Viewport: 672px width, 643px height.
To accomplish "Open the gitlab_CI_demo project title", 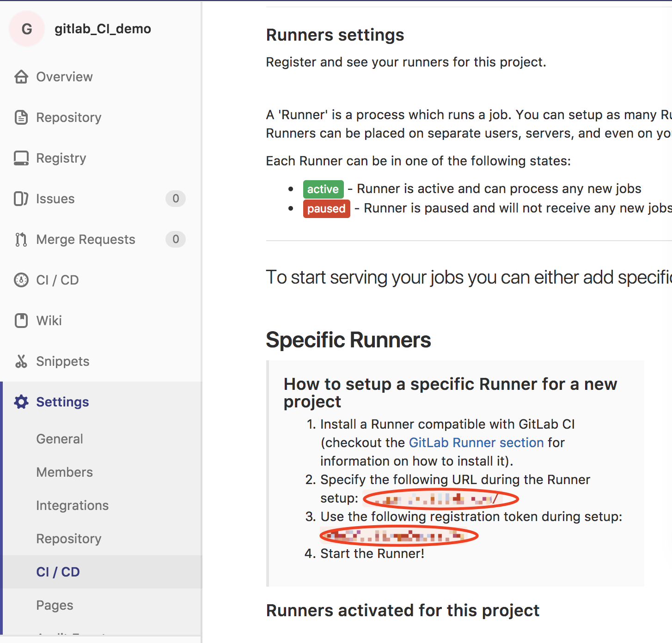I will click(x=103, y=29).
